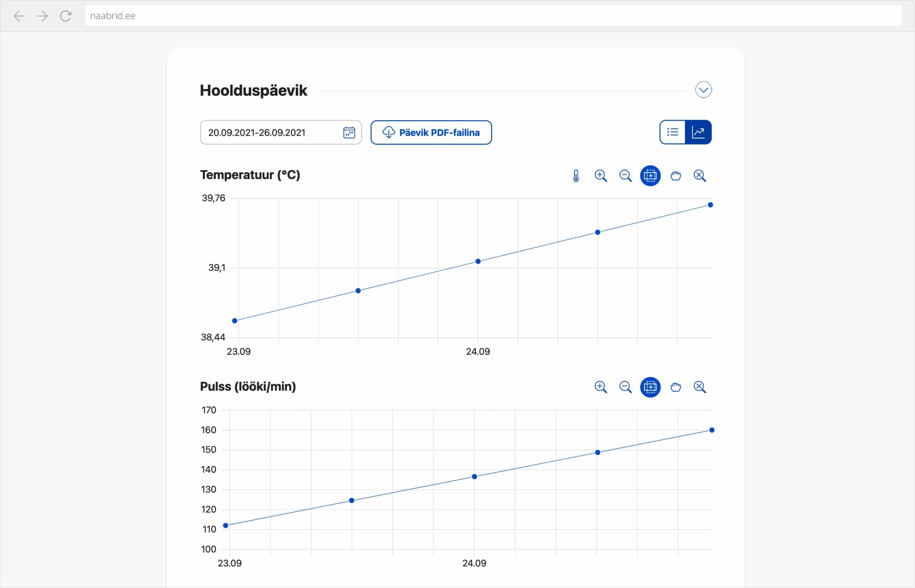Activate box selection zoom on the temperature chart
915x588 pixels.
tap(650, 176)
